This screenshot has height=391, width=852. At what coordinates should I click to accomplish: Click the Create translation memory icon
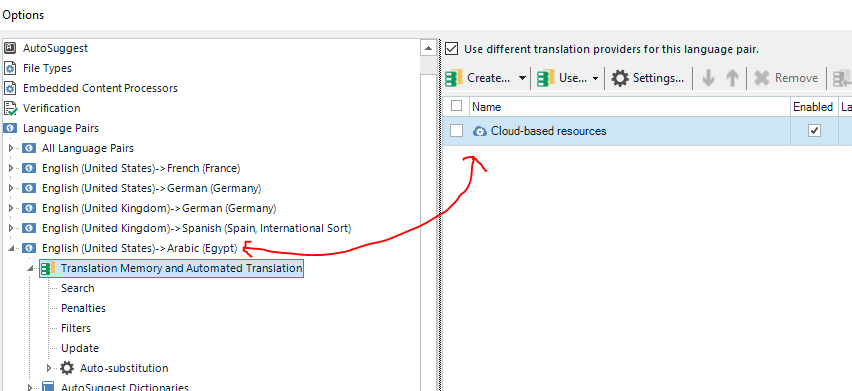[x=454, y=78]
